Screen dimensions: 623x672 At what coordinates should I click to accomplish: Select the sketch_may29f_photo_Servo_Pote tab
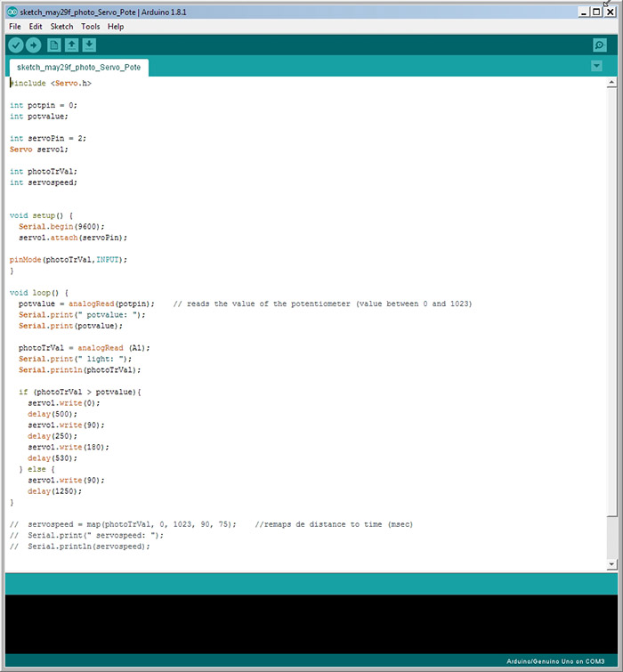pos(79,68)
